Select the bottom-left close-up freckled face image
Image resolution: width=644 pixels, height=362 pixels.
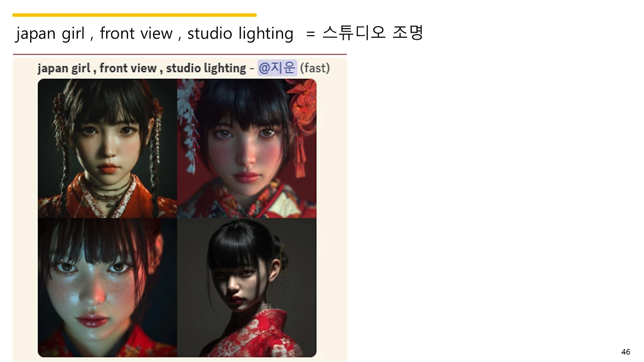click(x=107, y=287)
